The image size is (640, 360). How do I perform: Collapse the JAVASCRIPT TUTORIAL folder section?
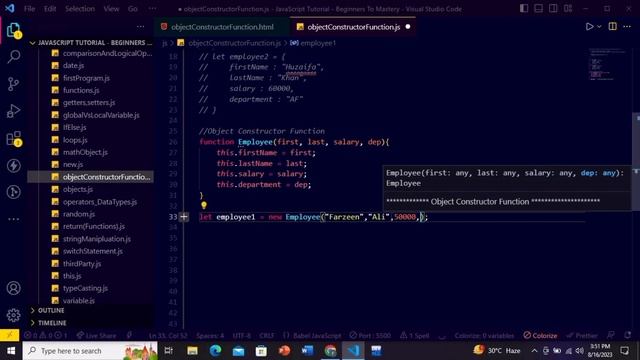[x=92, y=42]
